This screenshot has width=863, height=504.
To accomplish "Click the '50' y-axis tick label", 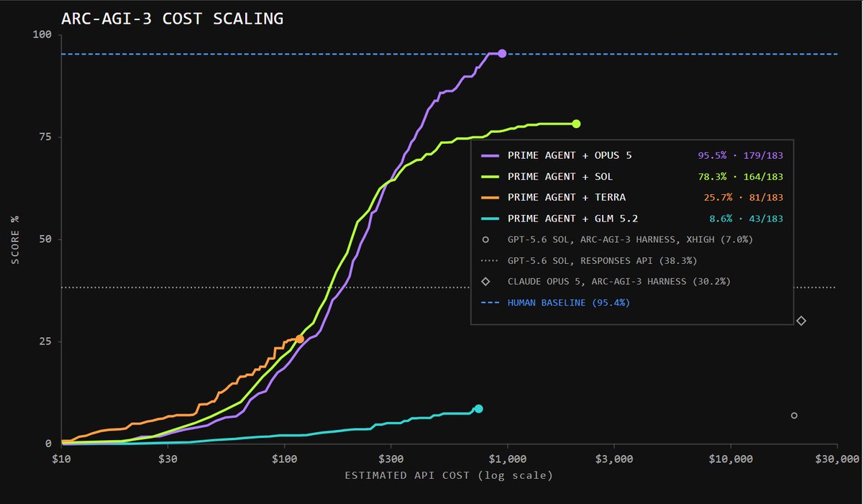I will coord(47,239).
